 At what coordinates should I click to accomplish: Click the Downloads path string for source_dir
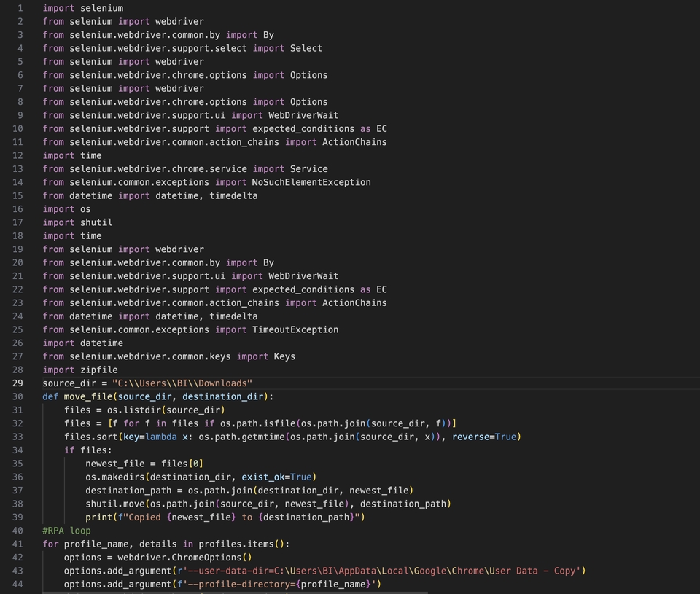182,383
